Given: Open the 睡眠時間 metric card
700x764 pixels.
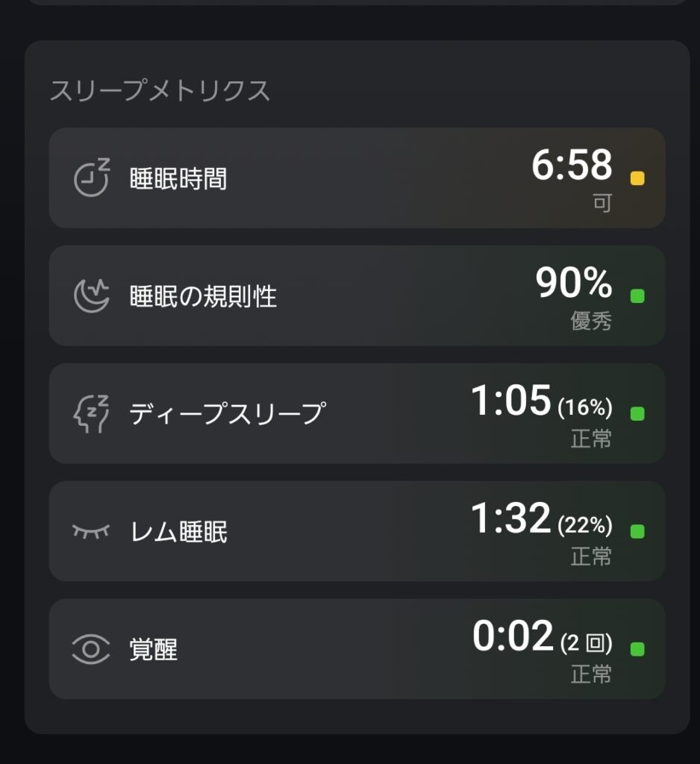Looking at the screenshot, I should point(357,178).
